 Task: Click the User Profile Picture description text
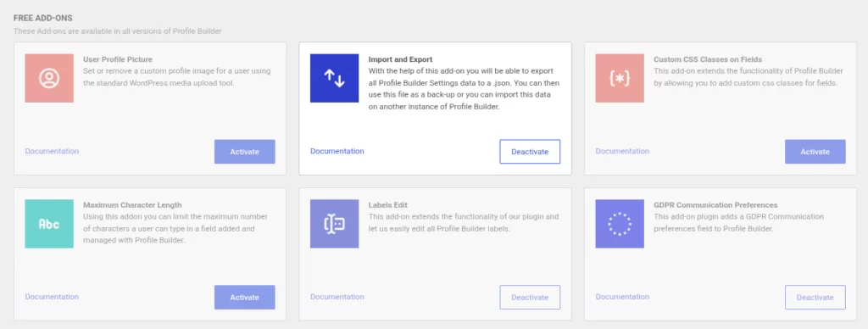point(177,77)
